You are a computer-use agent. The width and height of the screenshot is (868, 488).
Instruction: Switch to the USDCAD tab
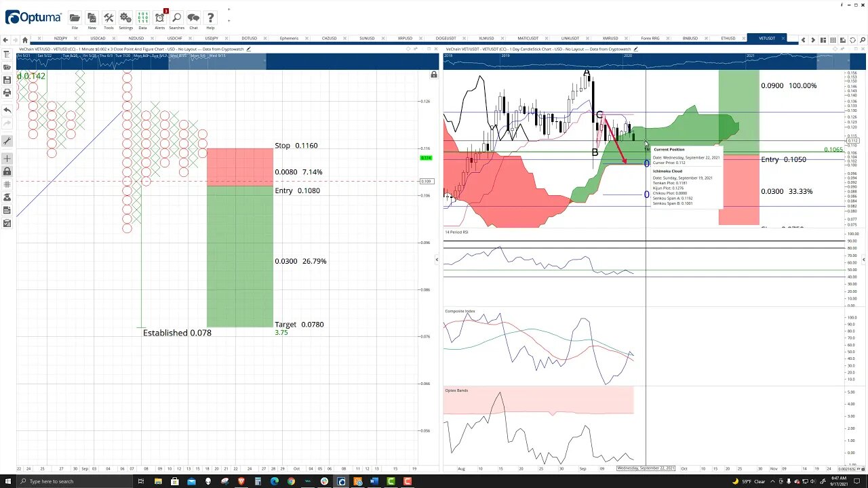point(98,39)
